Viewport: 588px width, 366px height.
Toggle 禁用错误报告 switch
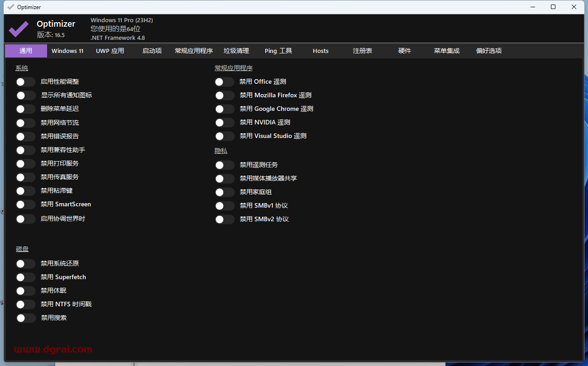click(25, 137)
